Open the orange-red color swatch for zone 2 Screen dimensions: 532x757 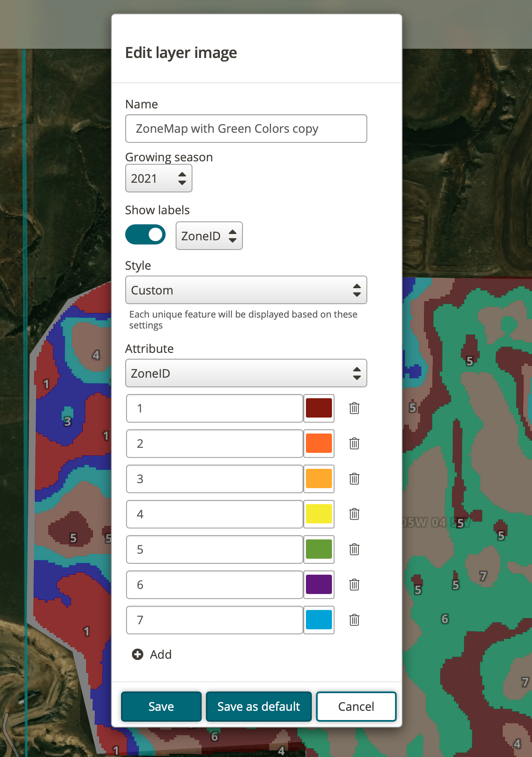319,444
